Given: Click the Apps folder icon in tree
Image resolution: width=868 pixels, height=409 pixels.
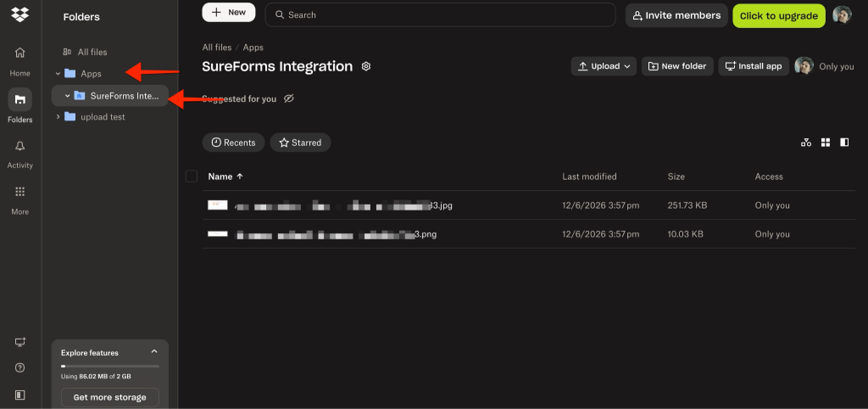Looking at the screenshot, I should pos(70,73).
